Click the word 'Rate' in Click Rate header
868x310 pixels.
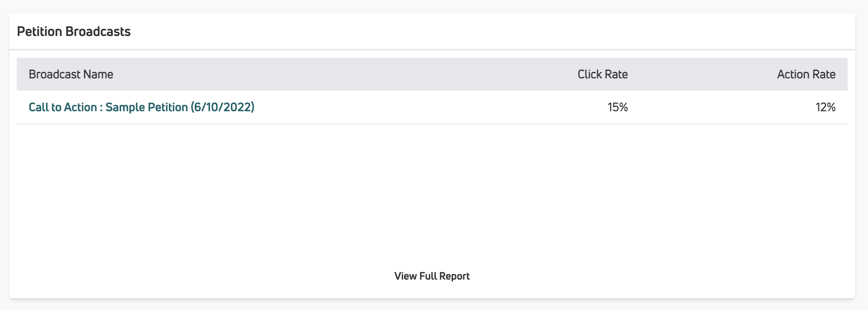click(616, 75)
